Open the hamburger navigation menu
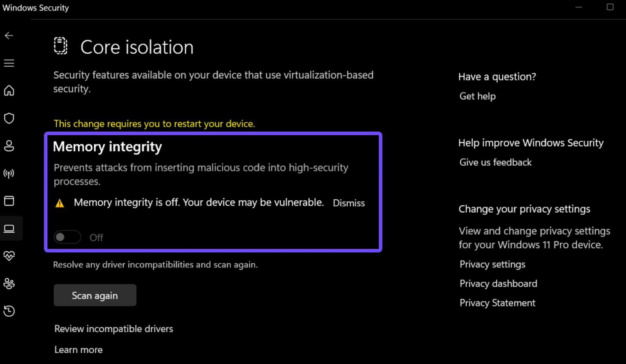626x364 pixels. click(x=9, y=63)
